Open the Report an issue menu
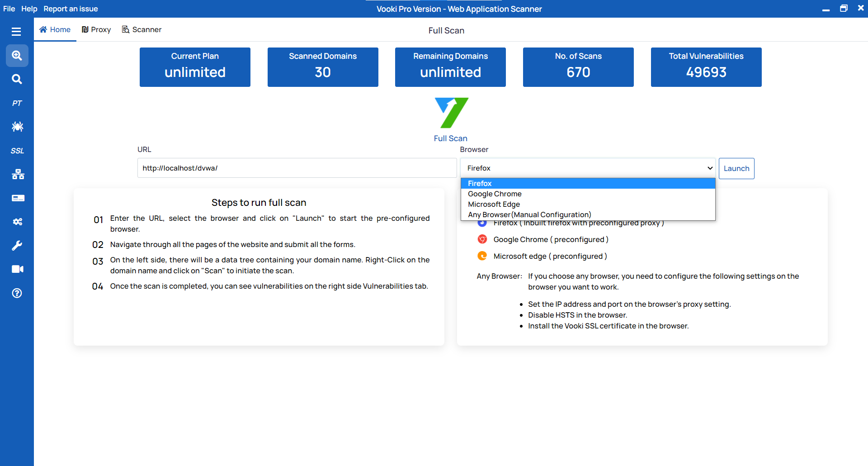The image size is (868, 466). tap(71, 9)
